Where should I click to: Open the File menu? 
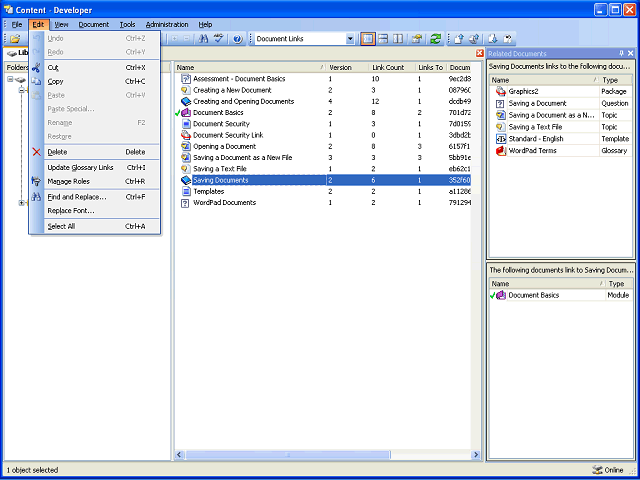17,24
